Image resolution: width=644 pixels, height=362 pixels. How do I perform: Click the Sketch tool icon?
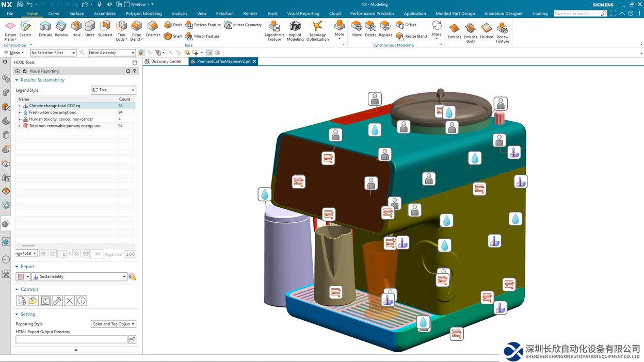pyautogui.click(x=25, y=28)
